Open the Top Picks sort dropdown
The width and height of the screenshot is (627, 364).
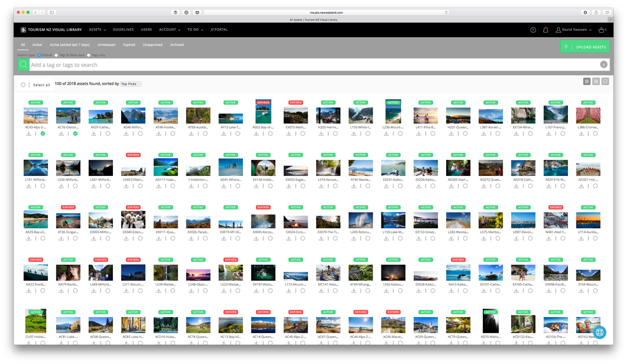(x=131, y=84)
